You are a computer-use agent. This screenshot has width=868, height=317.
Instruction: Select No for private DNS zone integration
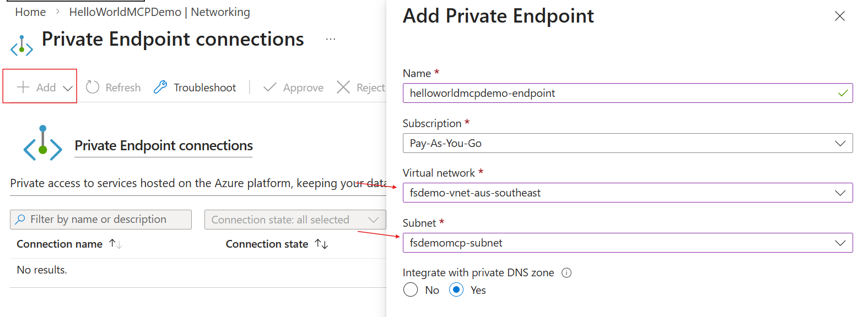tap(411, 289)
